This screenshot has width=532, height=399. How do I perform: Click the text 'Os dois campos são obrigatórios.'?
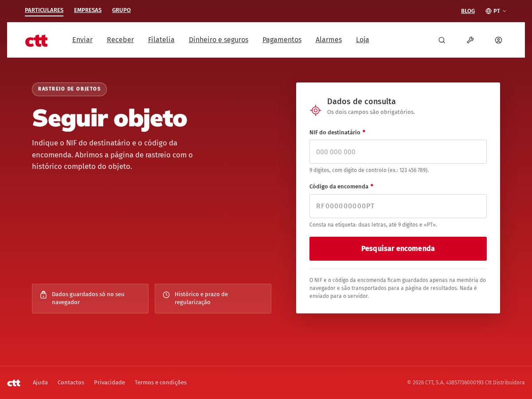click(x=371, y=112)
